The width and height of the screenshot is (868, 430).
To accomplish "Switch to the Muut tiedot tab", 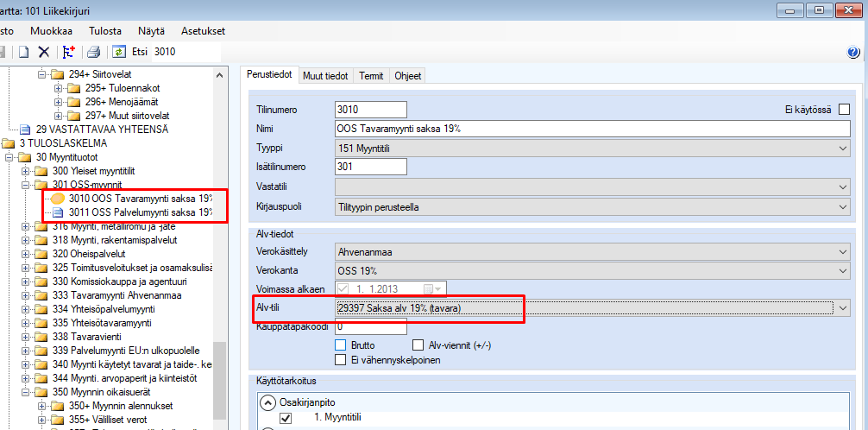I will click(325, 76).
